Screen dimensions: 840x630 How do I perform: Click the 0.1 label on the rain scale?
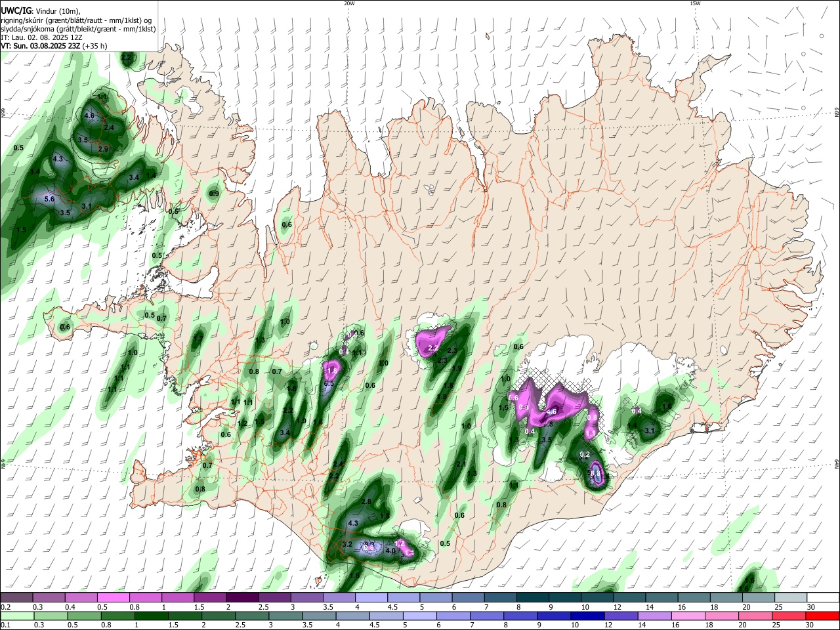pyautogui.click(x=5, y=625)
